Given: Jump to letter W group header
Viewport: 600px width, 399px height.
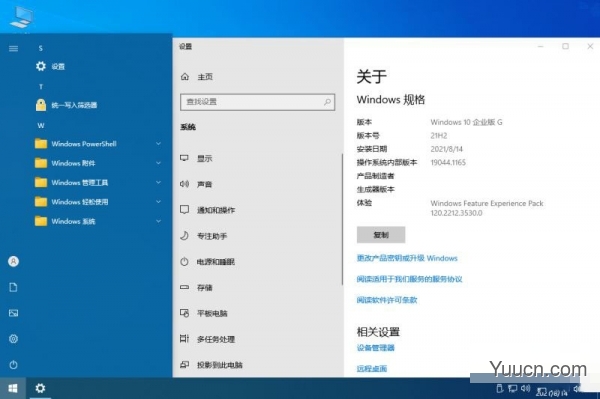Looking at the screenshot, I should (x=41, y=126).
